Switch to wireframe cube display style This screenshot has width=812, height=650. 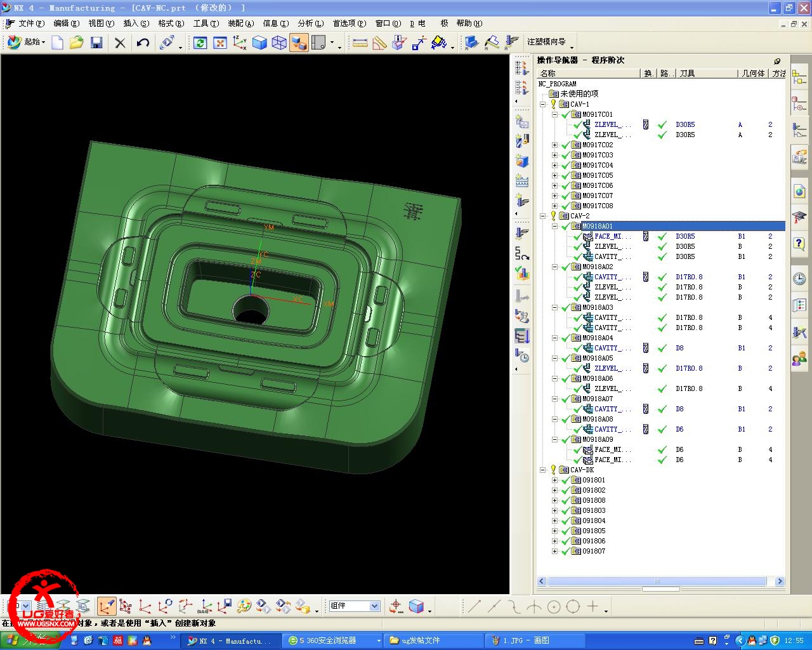(279, 43)
